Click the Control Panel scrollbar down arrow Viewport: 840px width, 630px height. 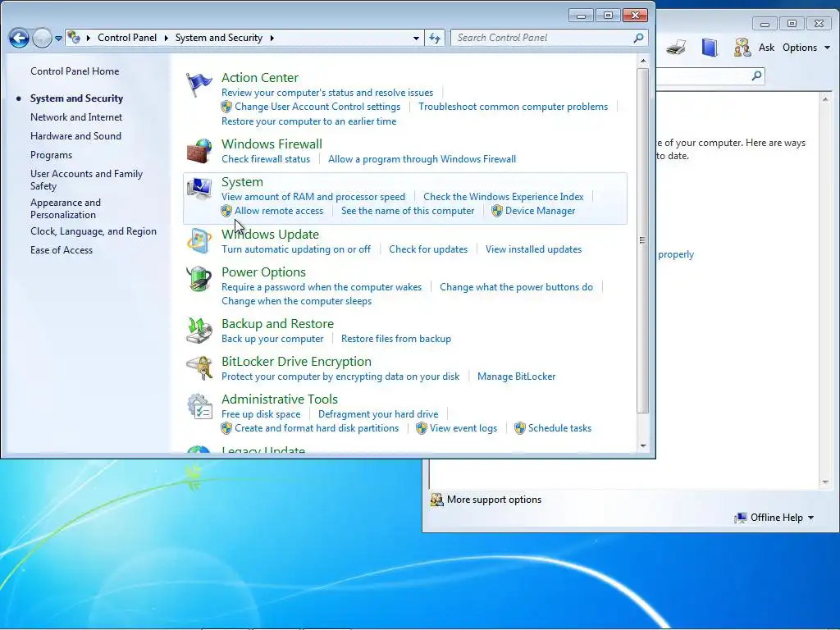(x=642, y=445)
